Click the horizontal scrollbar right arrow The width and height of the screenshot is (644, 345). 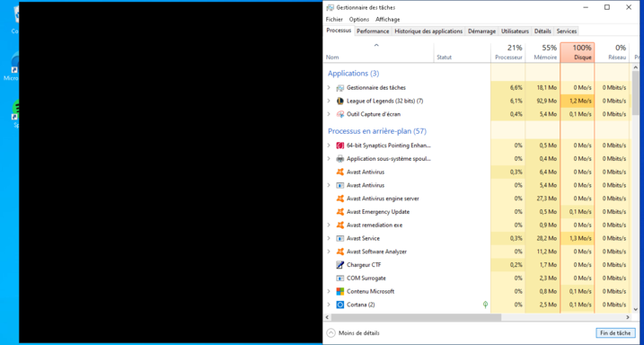point(628,317)
